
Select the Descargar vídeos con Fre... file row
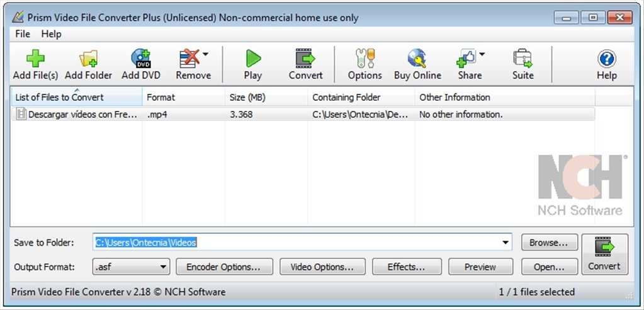pyautogui.click(x=303, y=114)
